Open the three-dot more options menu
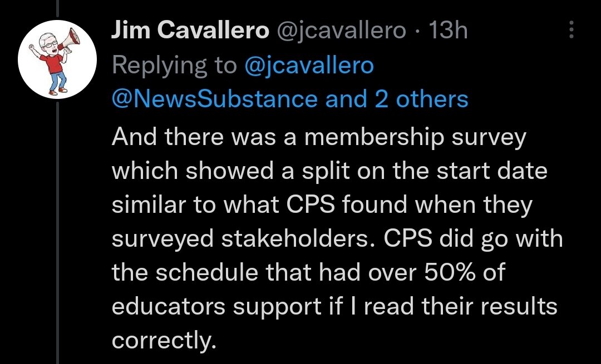 point(571,29)
